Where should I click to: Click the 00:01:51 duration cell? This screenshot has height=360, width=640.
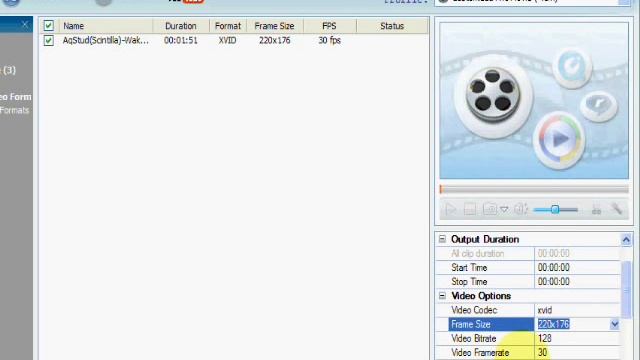(x=180, y=40)
